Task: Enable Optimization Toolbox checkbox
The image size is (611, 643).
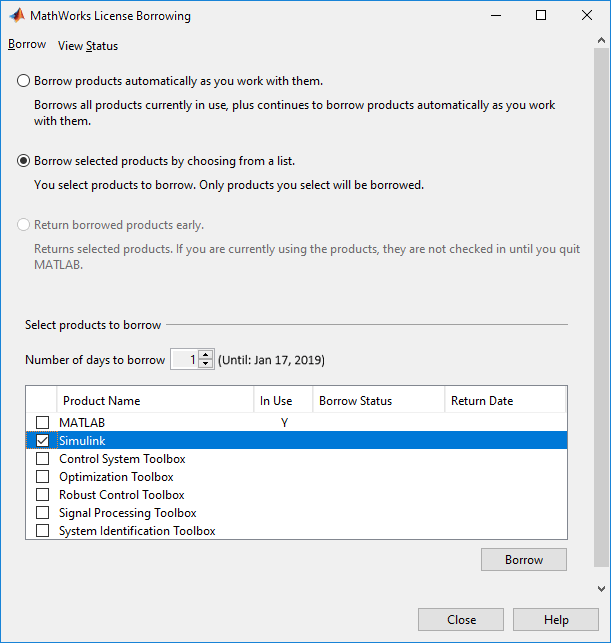Action: click(x=42, y=477)
